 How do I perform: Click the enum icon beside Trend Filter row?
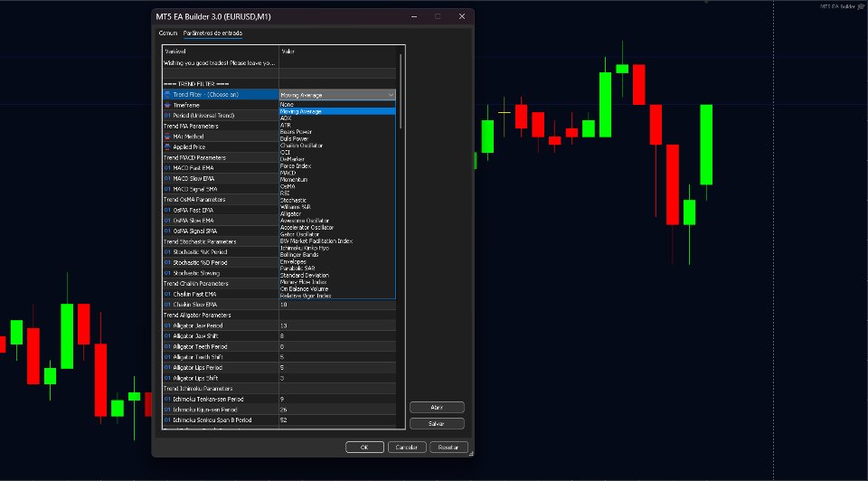tap(167, 95)
